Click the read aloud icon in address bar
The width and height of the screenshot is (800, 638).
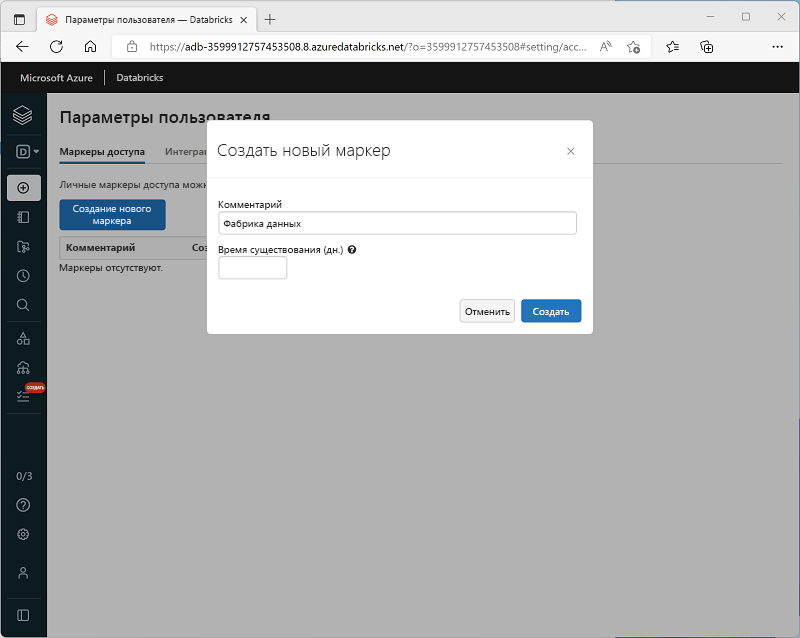tap(606, 47)
